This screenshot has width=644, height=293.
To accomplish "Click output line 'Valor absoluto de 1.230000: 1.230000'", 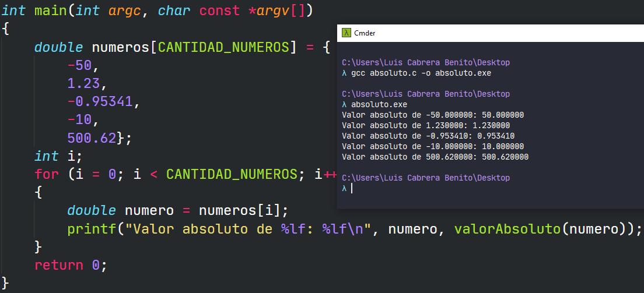I will tap(426, 126).
